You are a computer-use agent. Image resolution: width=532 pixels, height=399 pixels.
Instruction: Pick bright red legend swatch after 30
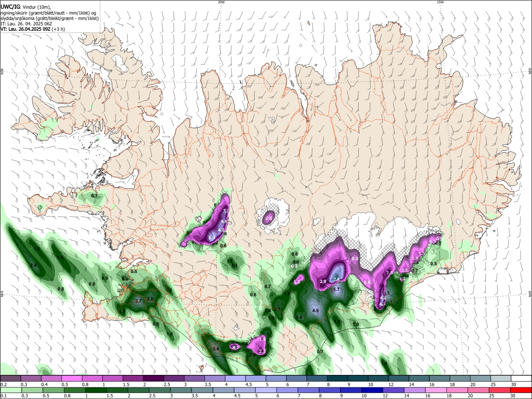pos(521,390)
